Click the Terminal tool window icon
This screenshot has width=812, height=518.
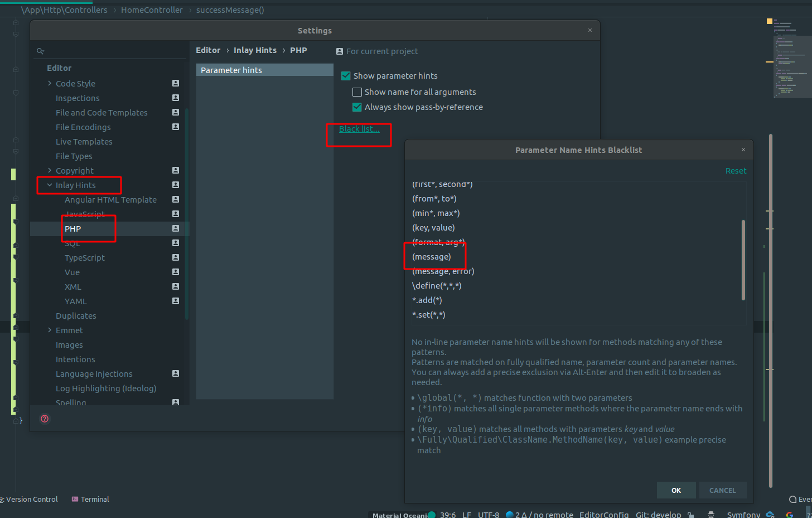pyautogui.click(x=75, y=499)
